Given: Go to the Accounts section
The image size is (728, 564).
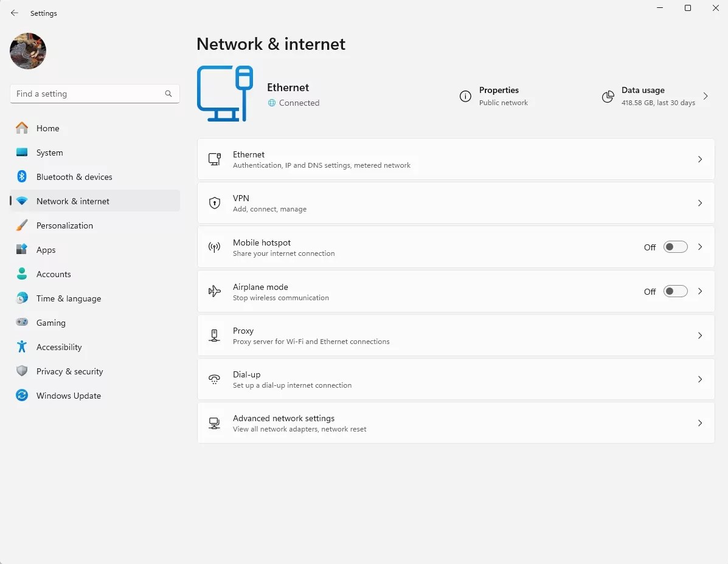Looking at the screenshot, I should pyautogui.click(x=54, y=274).
